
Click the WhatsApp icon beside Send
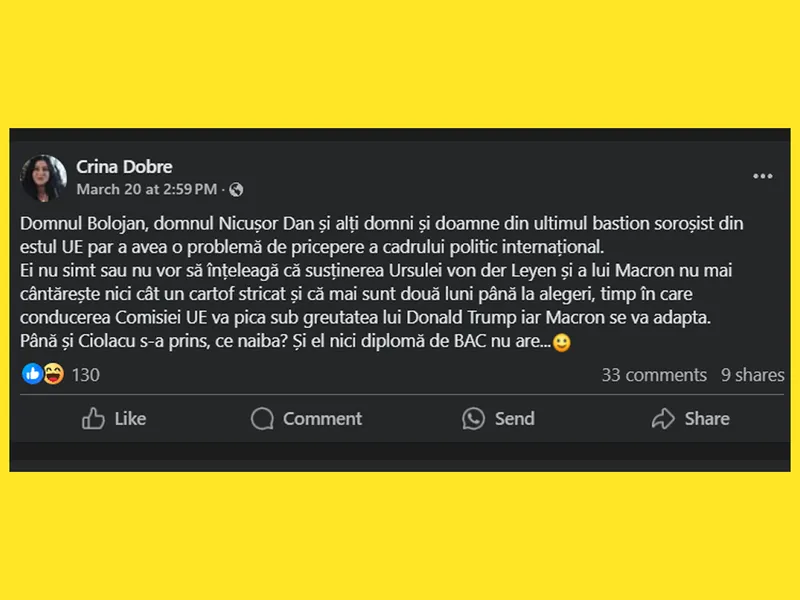[x=474, y=418]
